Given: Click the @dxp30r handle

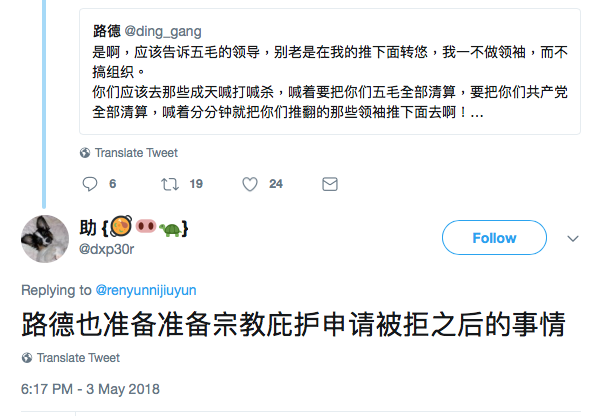Looking at the screenshot, I should (x=106, y=251).
